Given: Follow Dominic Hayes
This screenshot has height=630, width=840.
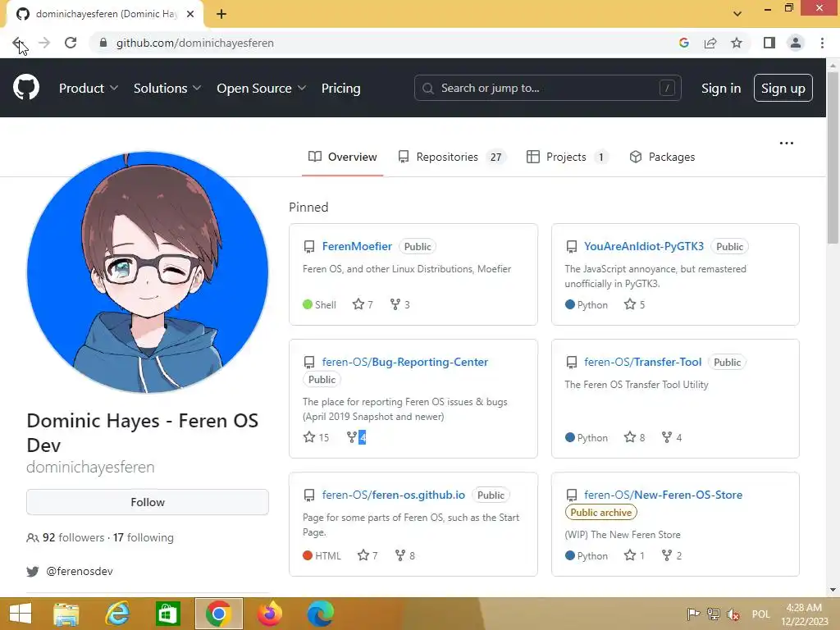Looking at the screenshot, I should point(148,502).
